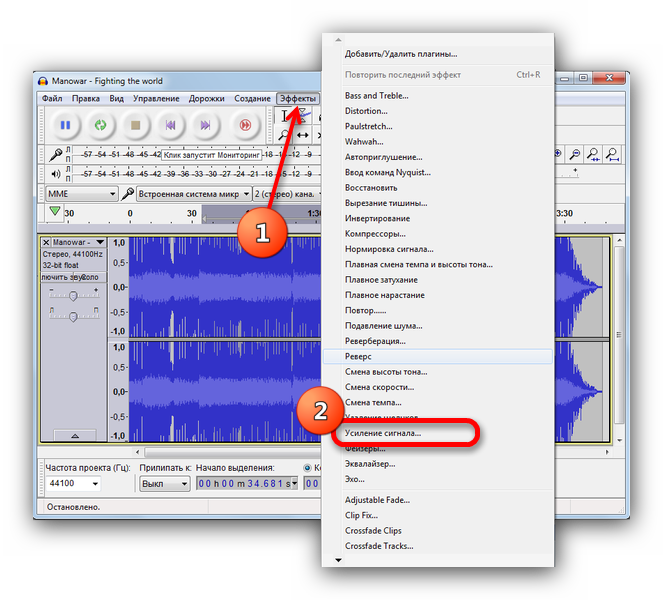
Task: Open the Встроенная система микр device dropdown
Action: [x=194, y=194]
